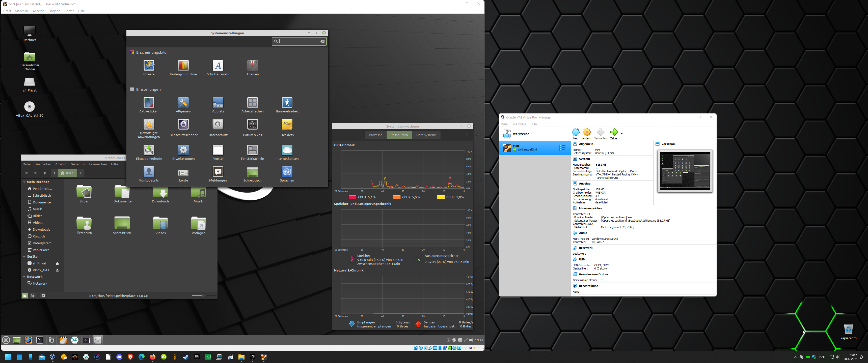Click the Ändern gear icon
Viewport: 868px width, 363px height.
[x=587, y=132]
